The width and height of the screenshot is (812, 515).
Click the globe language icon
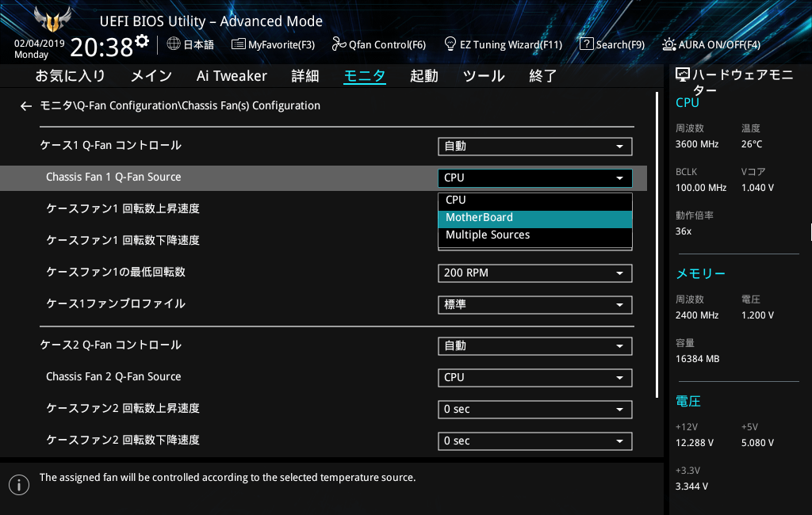point(174,44)
